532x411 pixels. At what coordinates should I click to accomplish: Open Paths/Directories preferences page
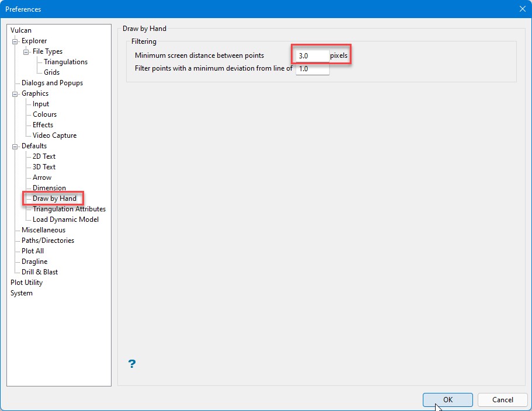pos(48,241)
